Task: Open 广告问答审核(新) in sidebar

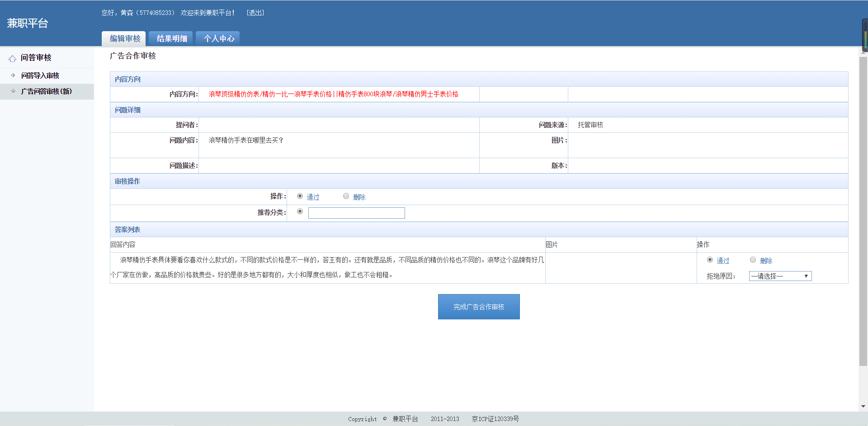Action: point(46,91)
